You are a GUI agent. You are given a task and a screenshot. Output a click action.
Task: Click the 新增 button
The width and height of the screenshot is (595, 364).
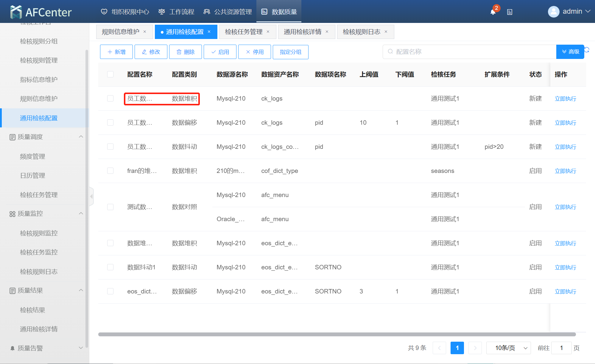[x=116, y=52]
